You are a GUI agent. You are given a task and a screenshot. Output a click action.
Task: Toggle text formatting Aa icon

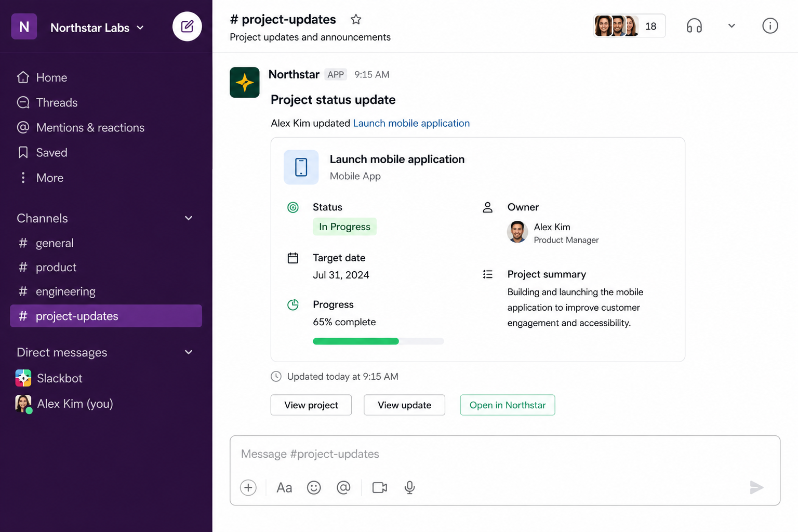click(284, 487)
